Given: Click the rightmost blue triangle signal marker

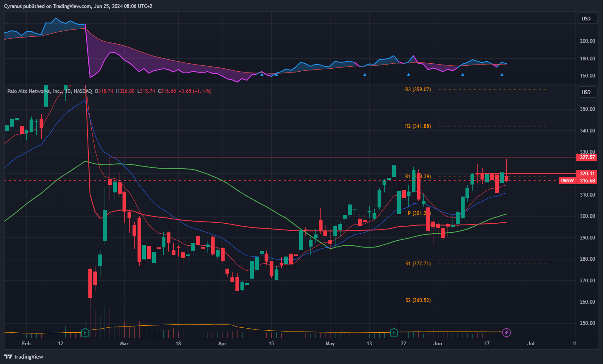Looking at the screenshot, I should click(502, 75).
